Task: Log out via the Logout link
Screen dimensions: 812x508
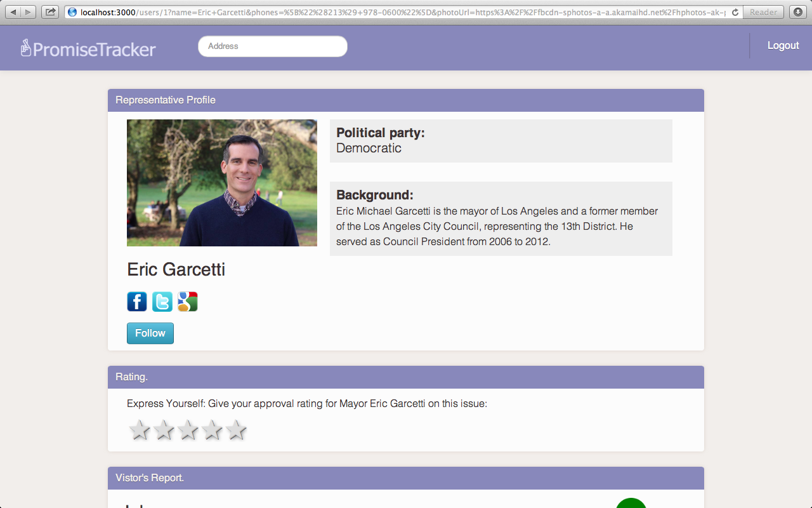Action: (x=783, y=46)
